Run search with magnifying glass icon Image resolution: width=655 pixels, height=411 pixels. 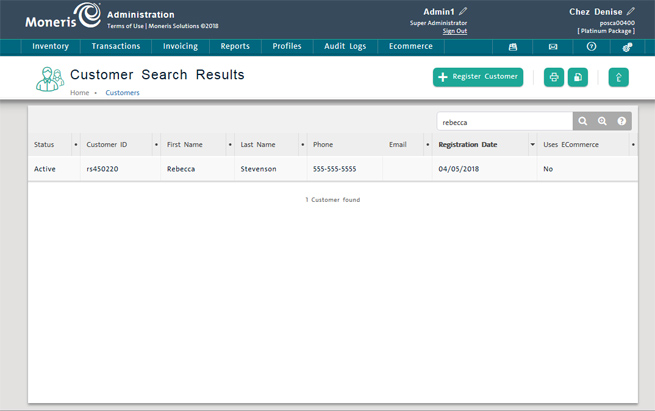[583, 121]
